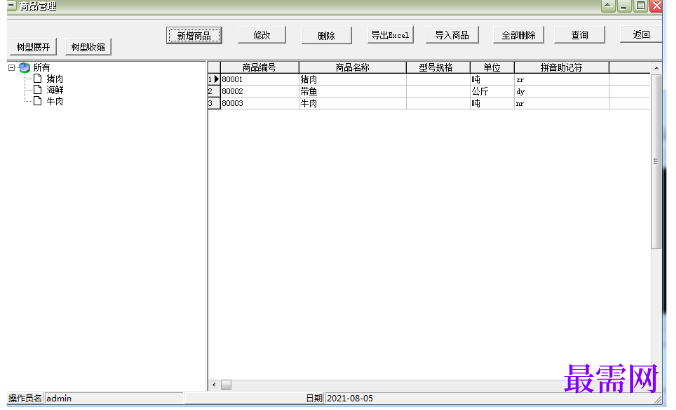Click the 牛肉 document icon in tree
The width and height of the screenshot is (676, 410).
[x=38, y=101]
